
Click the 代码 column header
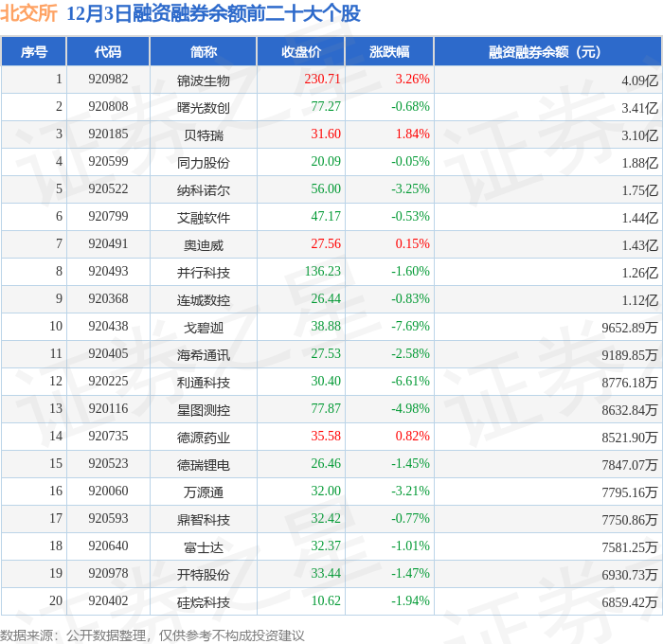pos(108,51)
